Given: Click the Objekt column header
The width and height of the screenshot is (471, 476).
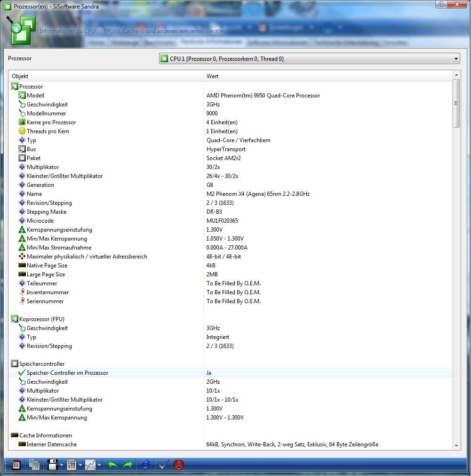Looking at the screenshot, I should (106, 76).
